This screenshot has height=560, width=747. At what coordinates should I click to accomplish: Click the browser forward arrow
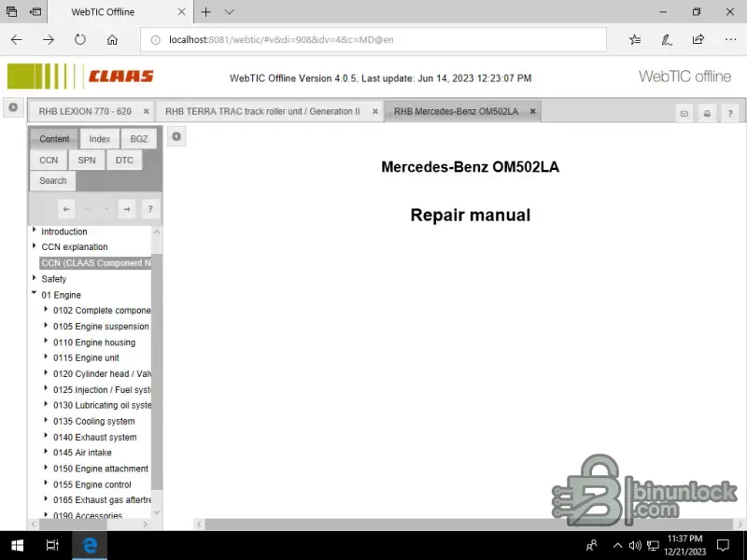49,40
